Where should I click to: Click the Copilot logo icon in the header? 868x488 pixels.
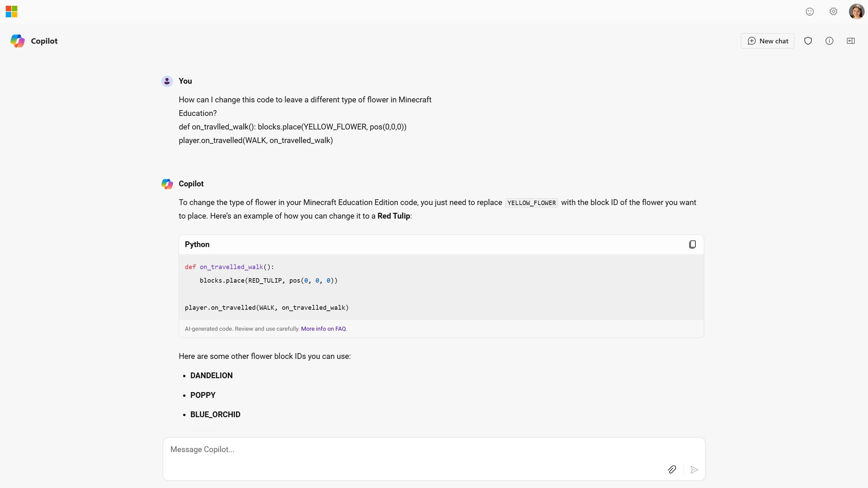pos(17,41)
